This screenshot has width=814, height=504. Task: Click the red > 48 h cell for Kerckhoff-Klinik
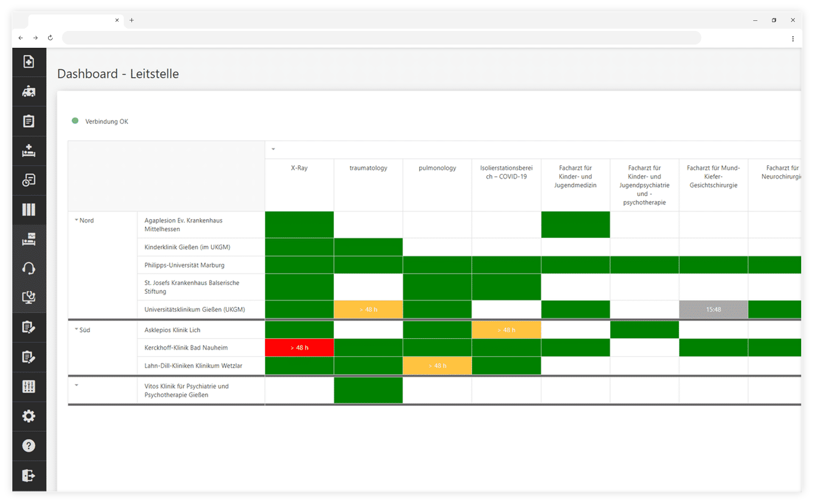point(299,348)
